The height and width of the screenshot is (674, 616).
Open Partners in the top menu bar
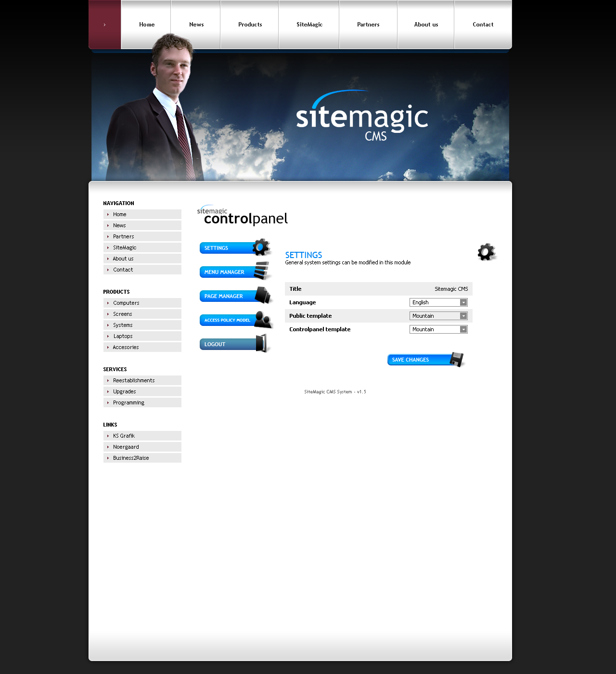coord(368,25)
